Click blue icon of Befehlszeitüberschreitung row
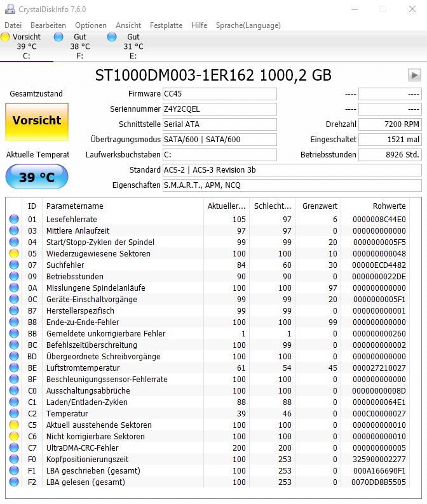Screen dimensions: 427x504 14,345
